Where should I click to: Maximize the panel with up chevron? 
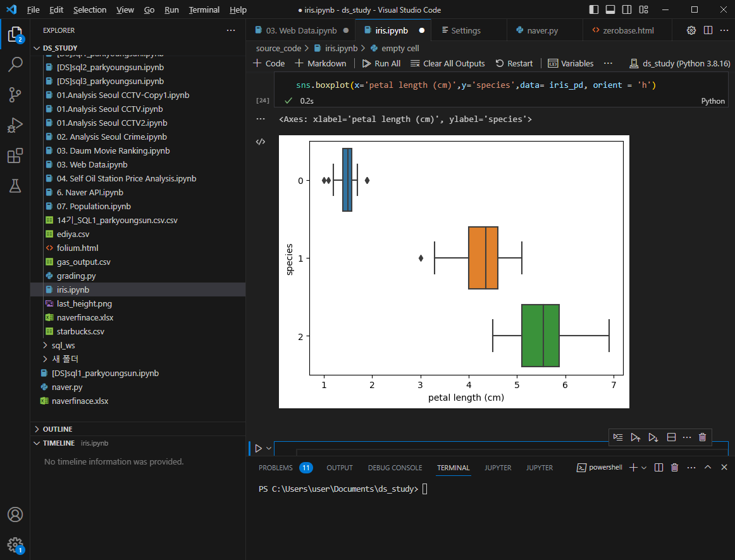point(708,467)
